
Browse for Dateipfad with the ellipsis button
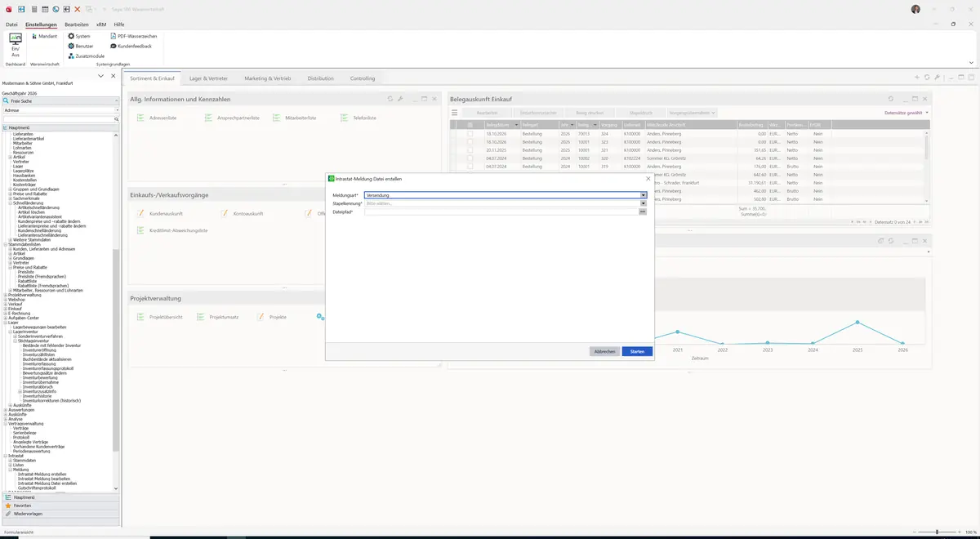tap(643, 212)
